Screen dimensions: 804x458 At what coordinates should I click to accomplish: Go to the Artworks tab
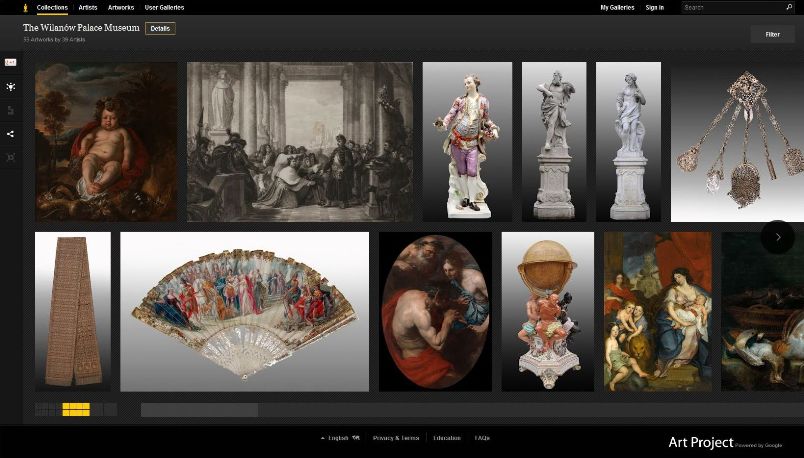pyautogui.click(x=121, y=7)
